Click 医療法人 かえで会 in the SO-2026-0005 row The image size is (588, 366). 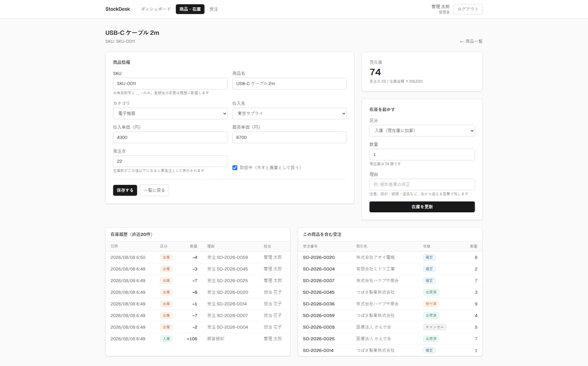374,327
